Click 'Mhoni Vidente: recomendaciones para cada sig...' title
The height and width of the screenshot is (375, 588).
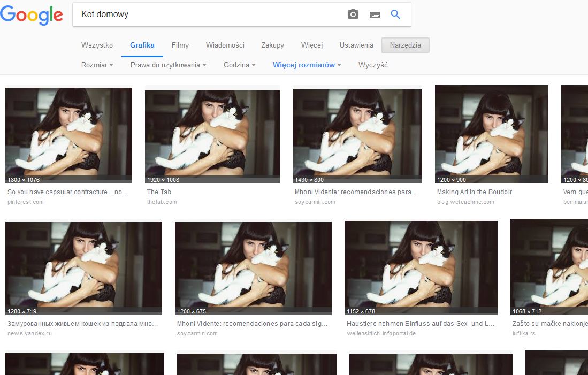click(252, 324)
